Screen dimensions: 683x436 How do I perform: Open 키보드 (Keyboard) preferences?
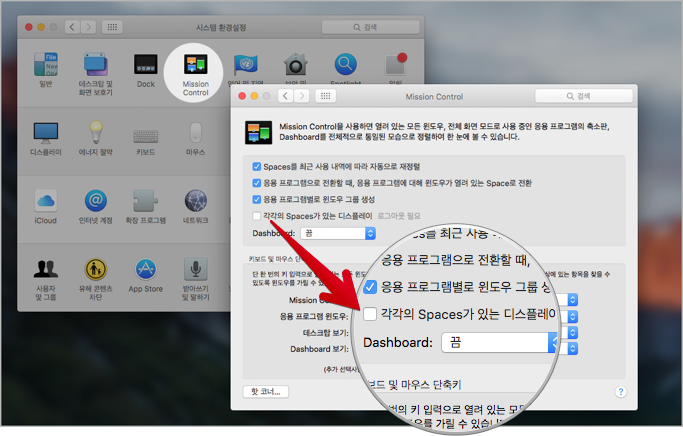(x=145, y=136)
